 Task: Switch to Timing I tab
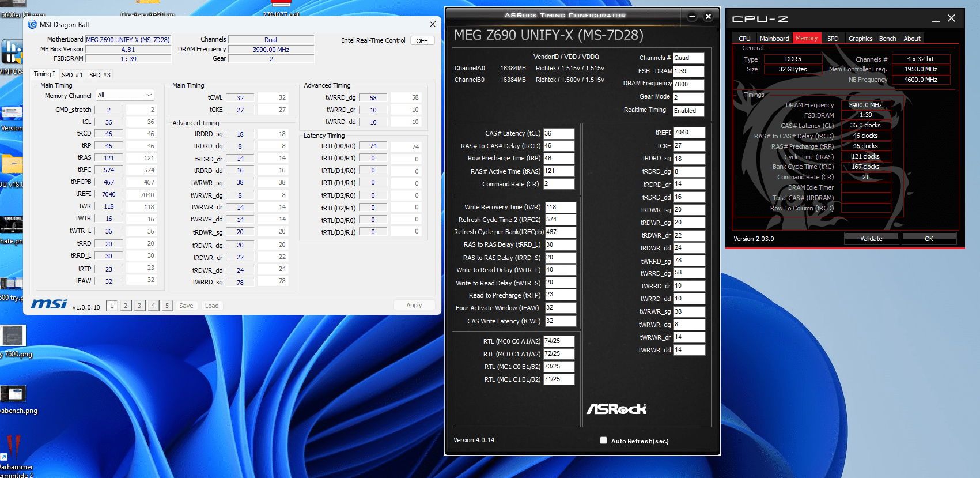click(44, 74)
